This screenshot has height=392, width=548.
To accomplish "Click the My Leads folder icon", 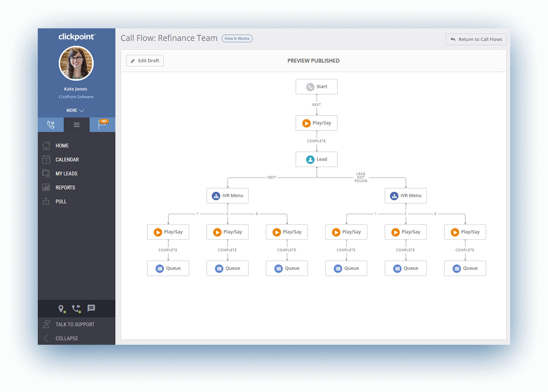I will [x=46, y=173].
